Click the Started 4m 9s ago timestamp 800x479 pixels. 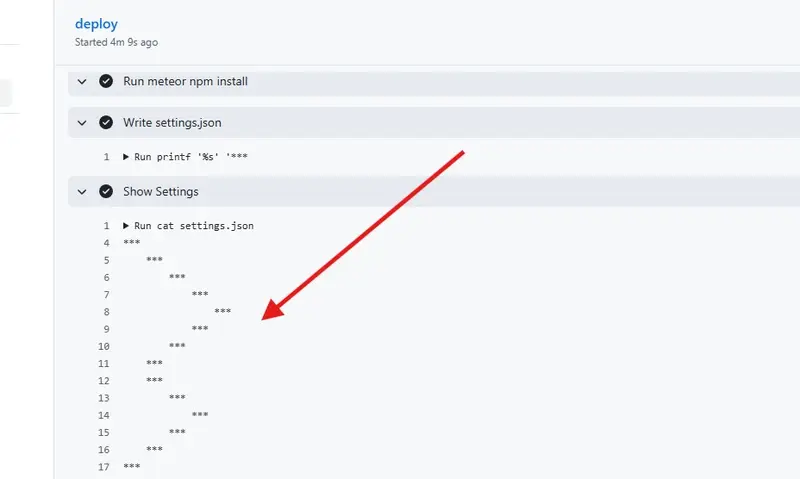coord(116,42)
